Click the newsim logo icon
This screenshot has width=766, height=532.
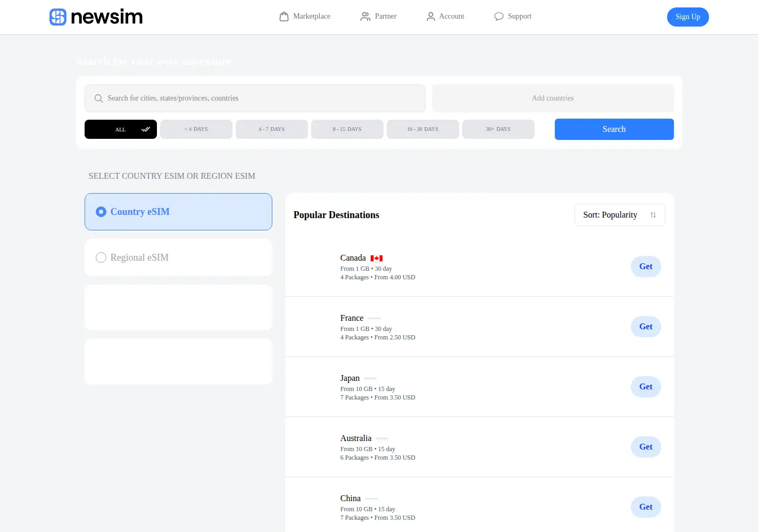pyautogui.click(x=58, y=17)
